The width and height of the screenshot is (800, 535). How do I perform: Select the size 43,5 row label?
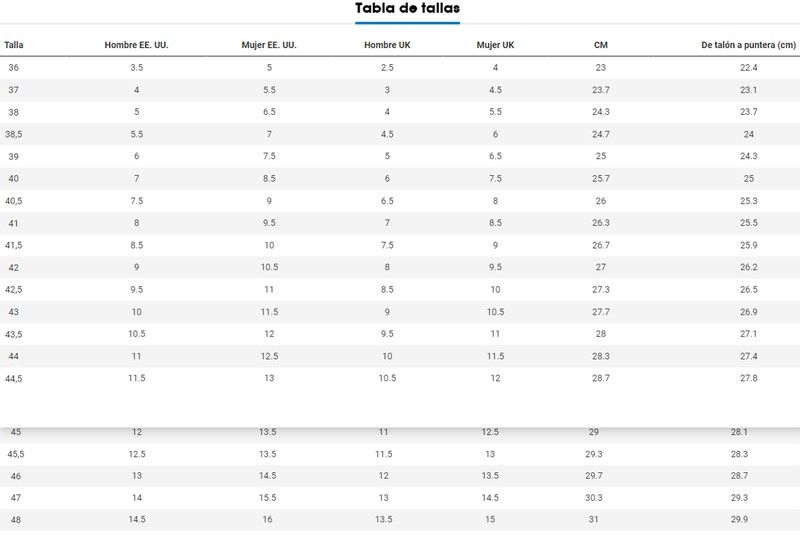[x=14, y=334]
